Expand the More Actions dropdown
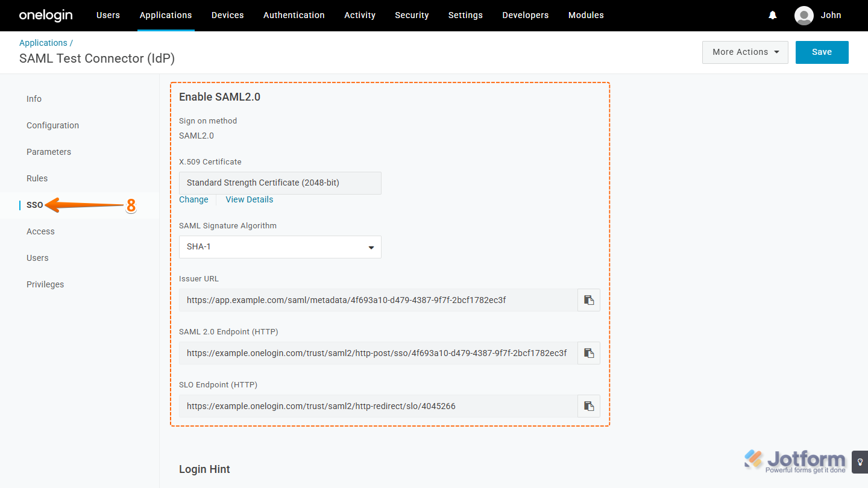 tap(746, 52)
